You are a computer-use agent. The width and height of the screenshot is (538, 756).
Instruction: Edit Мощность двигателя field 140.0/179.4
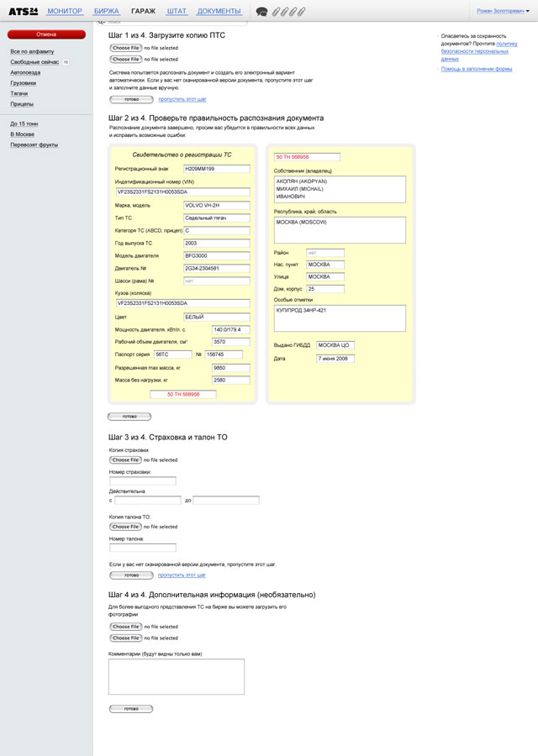click(x=230, y=330)
